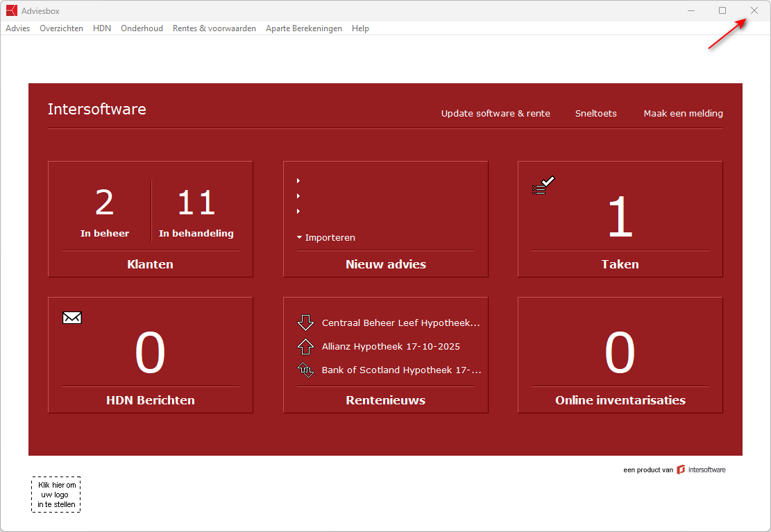The height and width of the screenshot is (532, 771).
Task: Click the up-down arrow beside Bank of Scotland
Action: pyautogui.click(x=305, y=370)
